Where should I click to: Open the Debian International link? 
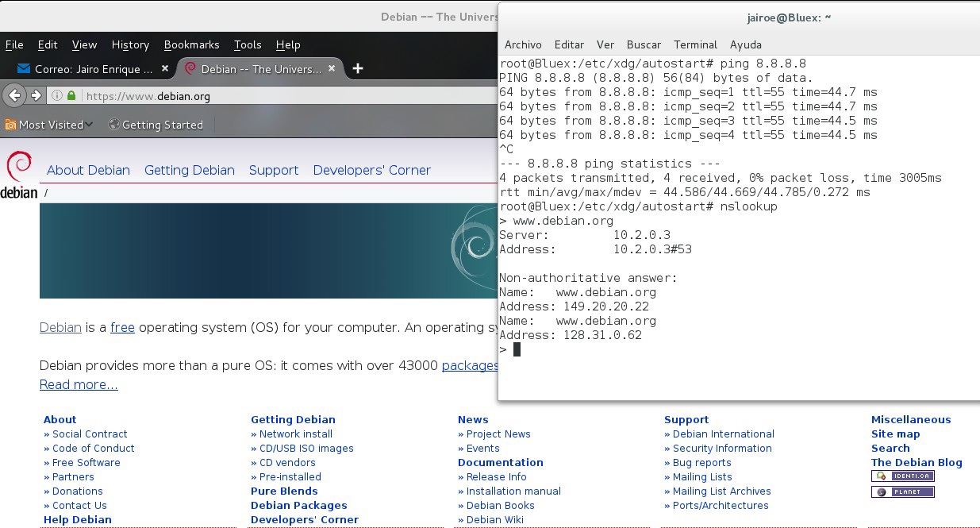pyautogui.click(x=724, y=434)
